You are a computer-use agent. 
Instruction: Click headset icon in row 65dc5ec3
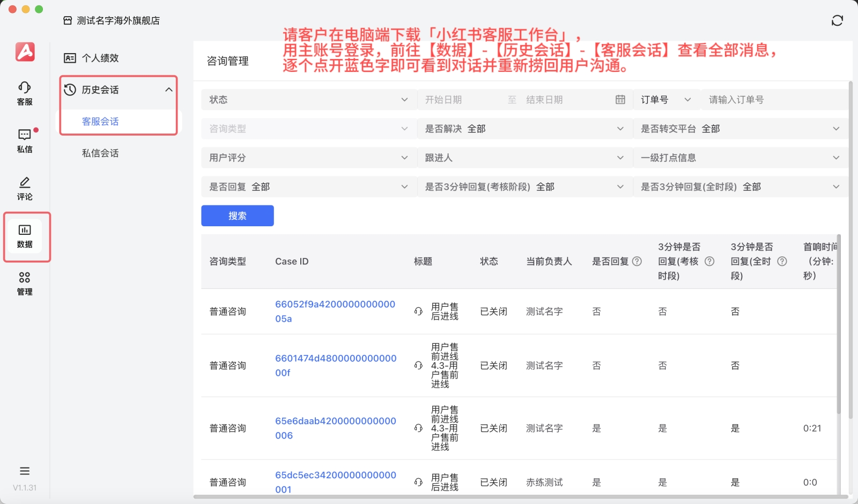pos(418,483)
